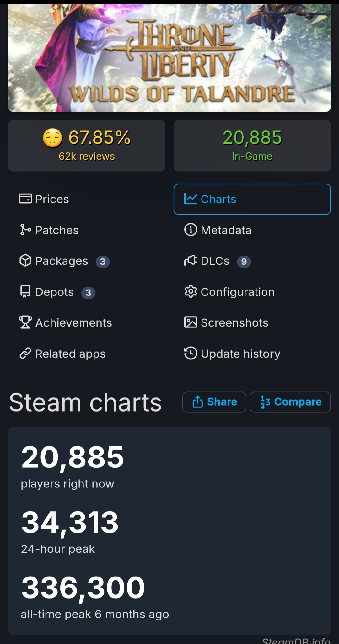Viewport: 339px width, 644px height.
Task: Click the Prices wallet icon
Action: 25,199
